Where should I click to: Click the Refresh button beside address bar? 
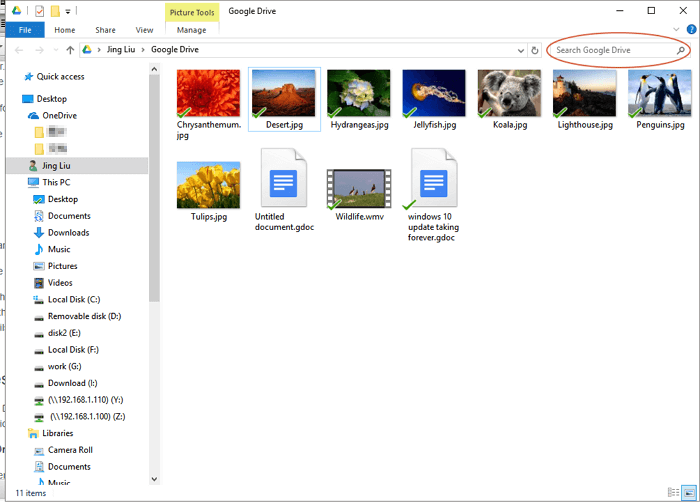coord(535,50)
